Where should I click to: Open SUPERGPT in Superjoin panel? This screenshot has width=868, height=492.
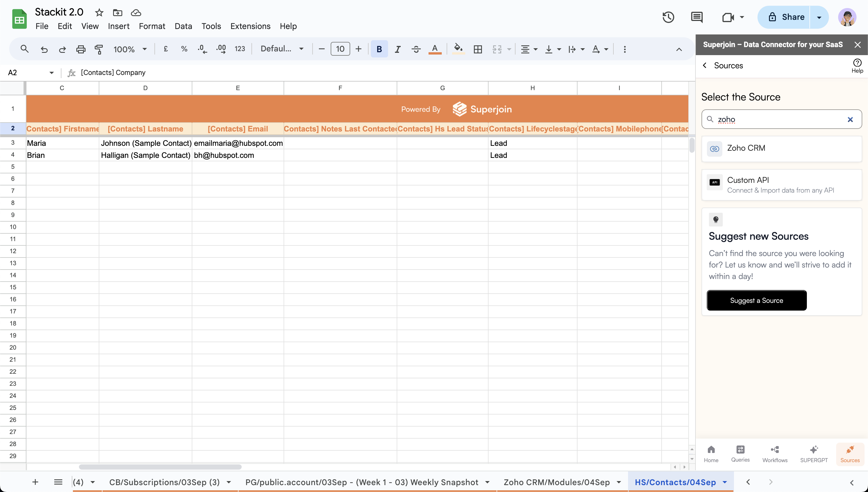tap(813, 454)
